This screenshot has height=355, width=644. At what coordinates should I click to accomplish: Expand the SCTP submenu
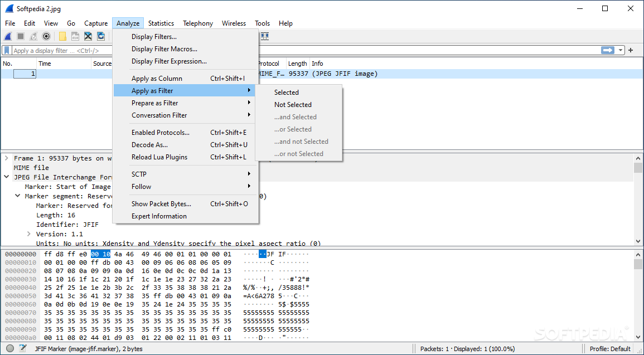click(186, 174)
